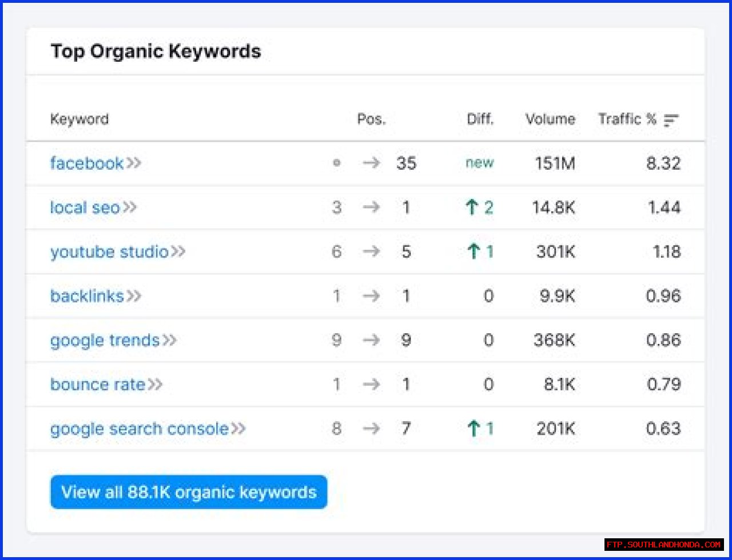This screenshot has width=732, height=560.
Task: Select the google search console keyword
Action: (x=139, y=429)
